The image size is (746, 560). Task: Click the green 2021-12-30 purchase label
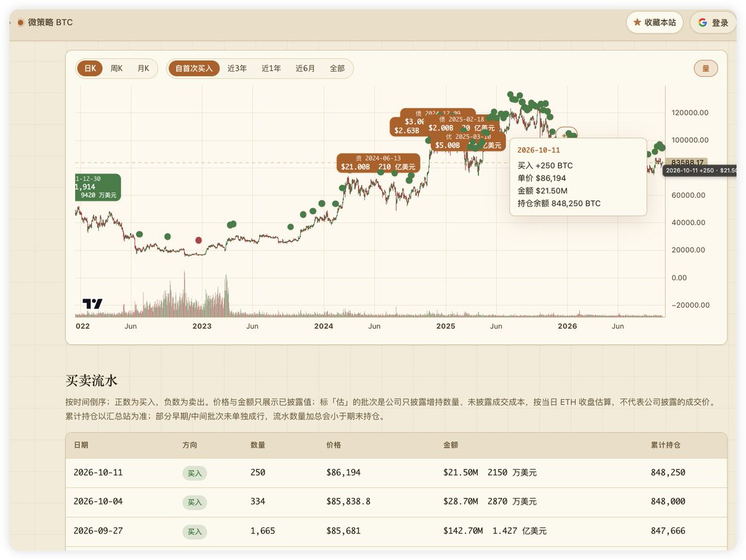coord(98,187)
